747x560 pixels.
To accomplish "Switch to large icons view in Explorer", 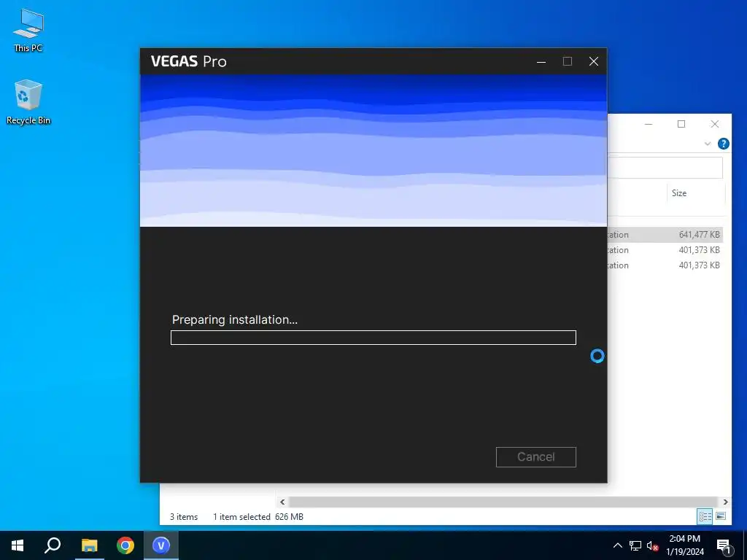I will pos(721,517).
